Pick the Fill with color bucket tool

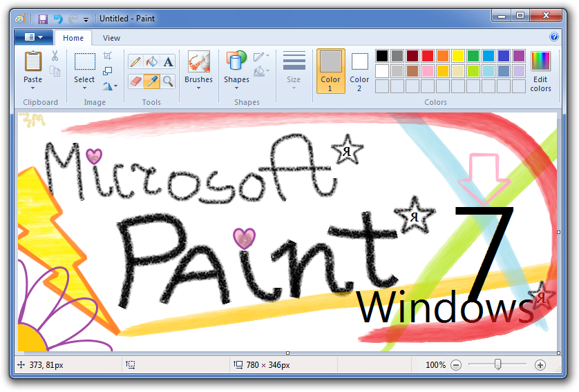coord(152,62)
